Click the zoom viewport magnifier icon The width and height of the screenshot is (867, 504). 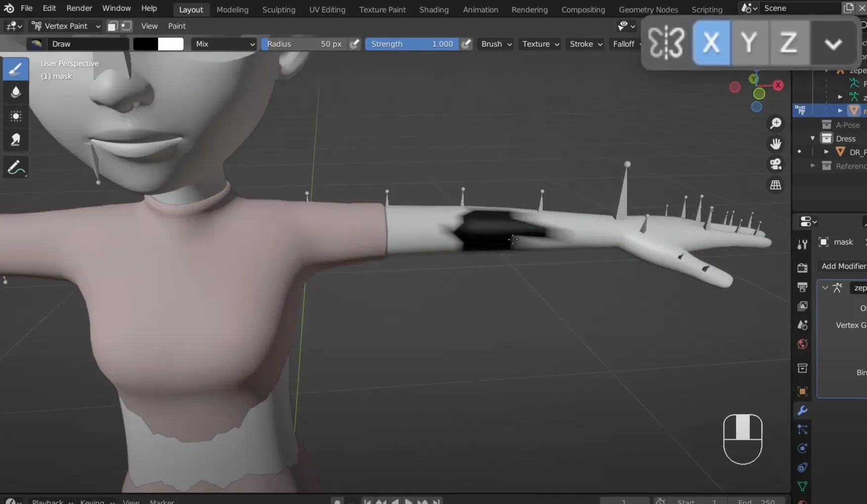[x=776, y=124]
